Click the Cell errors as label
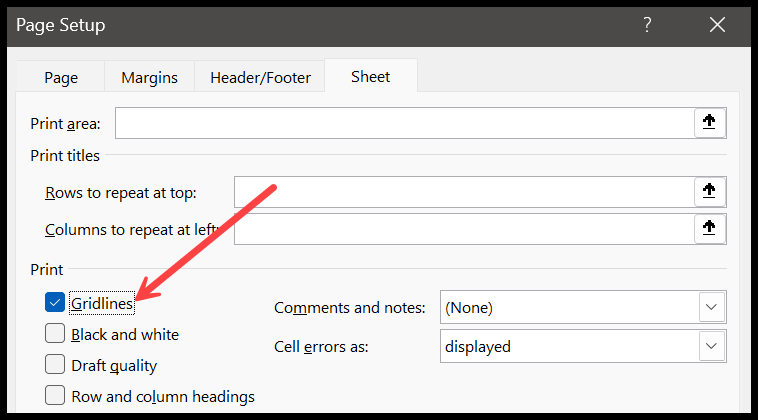Viewport: 758px width, 420px height. click(321, 347)
